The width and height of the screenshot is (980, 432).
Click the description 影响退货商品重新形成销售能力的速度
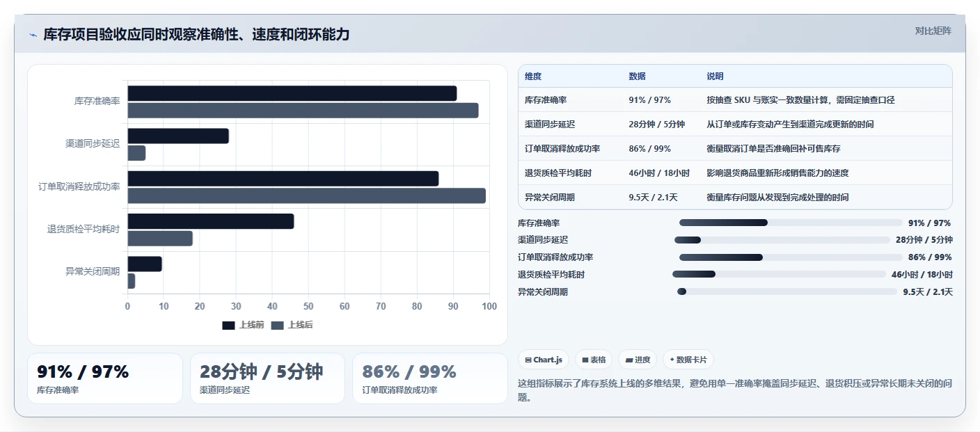click(x=777, y=173)
